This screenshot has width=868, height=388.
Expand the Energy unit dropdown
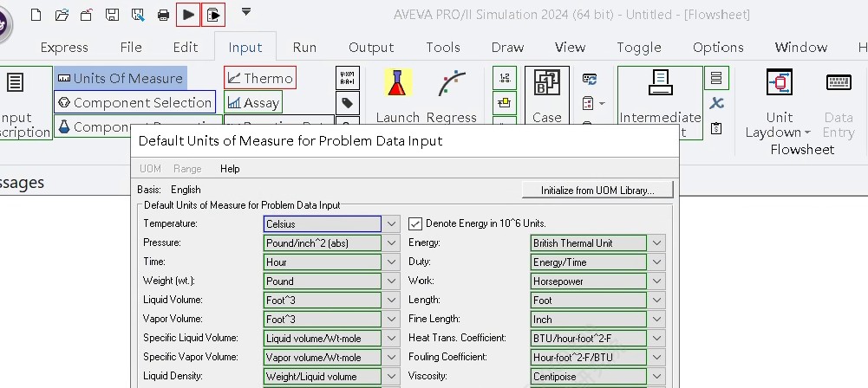pyautogui.click(x=657, y=242)
